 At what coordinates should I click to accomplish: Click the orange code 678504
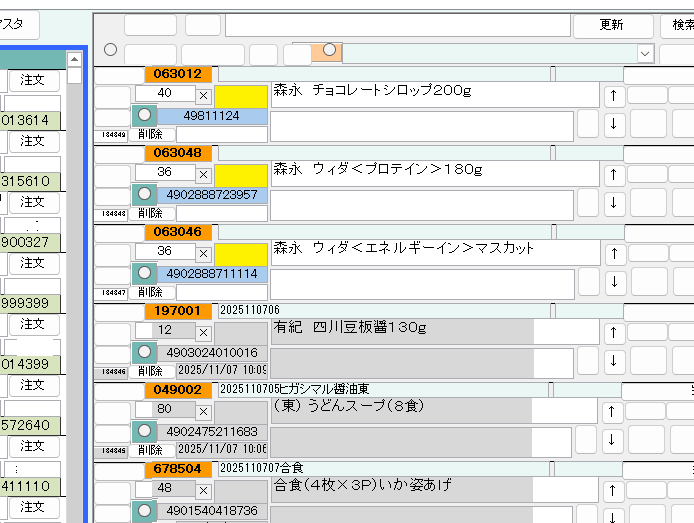pyautogui.click(x=178, y=469)
